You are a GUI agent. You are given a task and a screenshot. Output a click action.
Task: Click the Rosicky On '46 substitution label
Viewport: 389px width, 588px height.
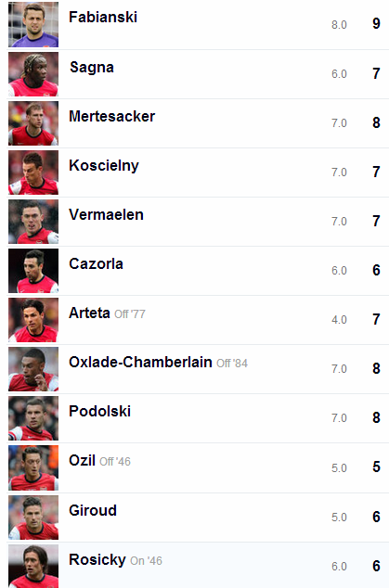coord(146,561)
